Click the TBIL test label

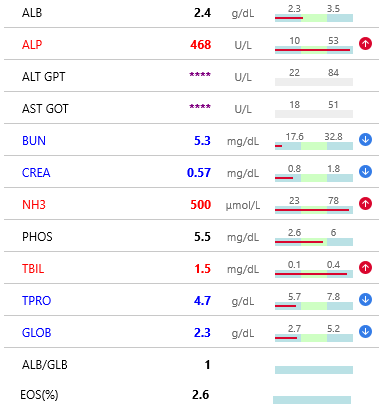click(33, 269)
